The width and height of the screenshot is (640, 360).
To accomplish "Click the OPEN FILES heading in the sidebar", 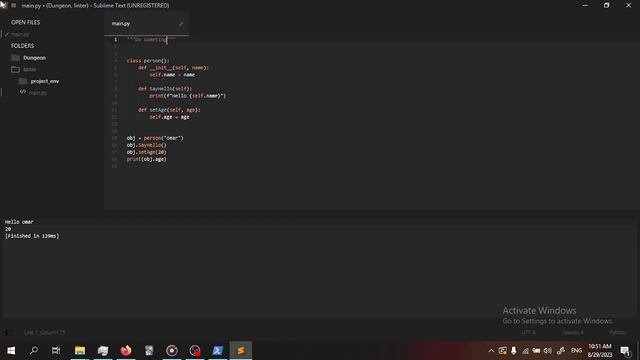I will coord(25,22).
